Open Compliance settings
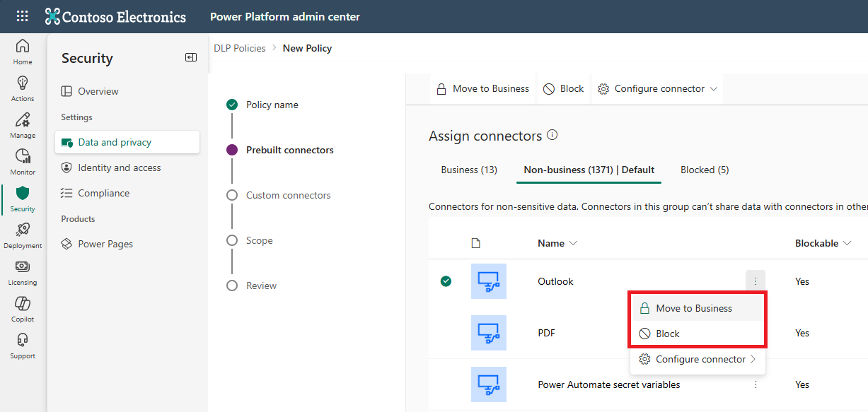The height and width of the screenshot is (412, 868). pyautogui.click(x=127, y=193)
